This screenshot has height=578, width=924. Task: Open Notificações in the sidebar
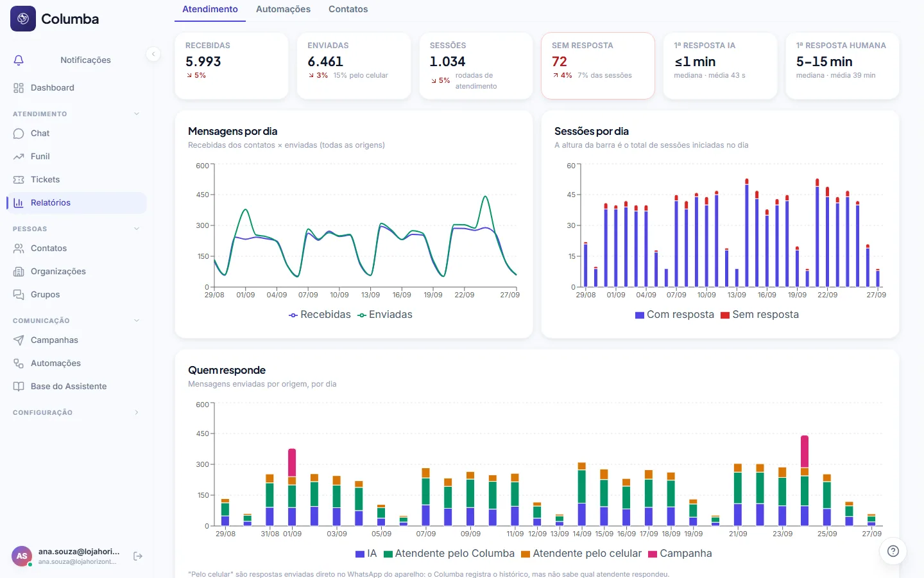coord(76,60)
